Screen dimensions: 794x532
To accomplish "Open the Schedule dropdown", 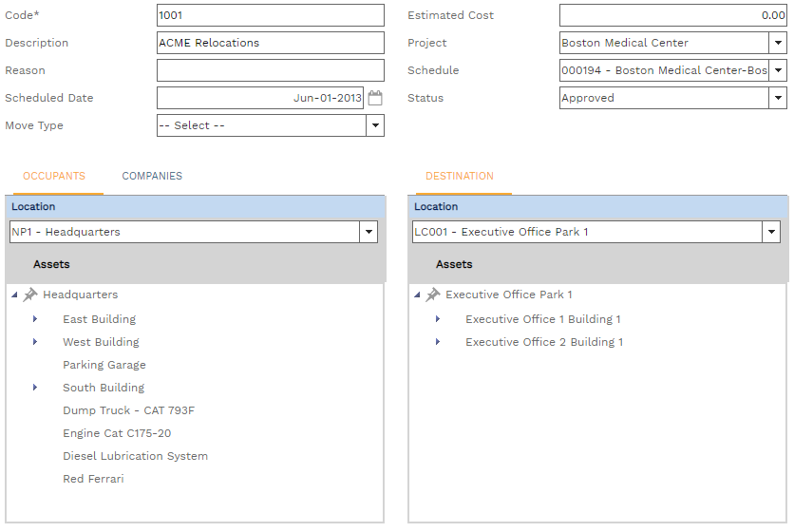I will (778, 70).
